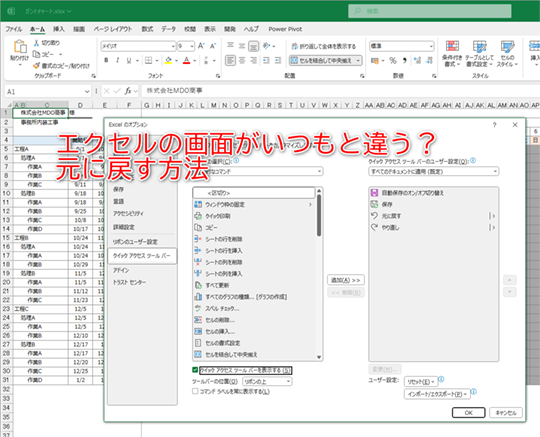Select シートの行を削除 command in list
Viewport: 540px width, 437px height.
[253, 239]
